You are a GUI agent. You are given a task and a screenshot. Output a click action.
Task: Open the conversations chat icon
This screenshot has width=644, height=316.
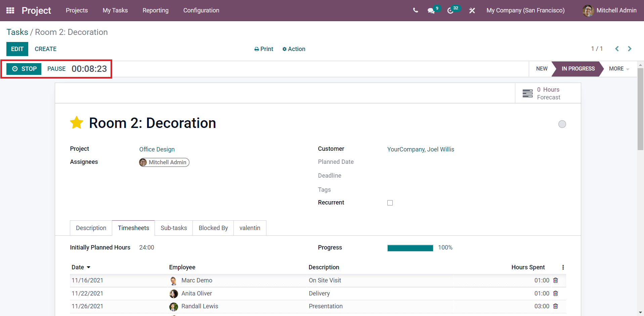click(x=431, y=11)
